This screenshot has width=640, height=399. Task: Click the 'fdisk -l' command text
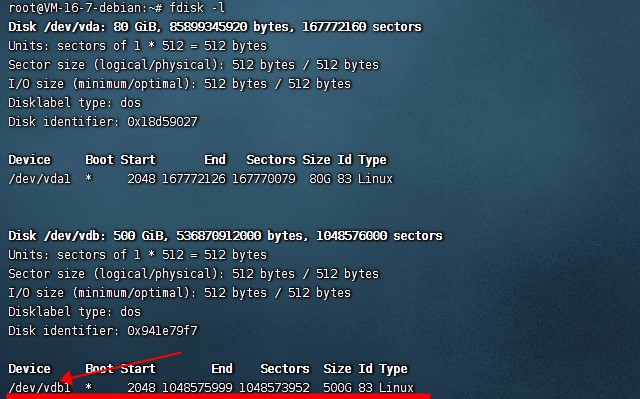click(197, 8)
